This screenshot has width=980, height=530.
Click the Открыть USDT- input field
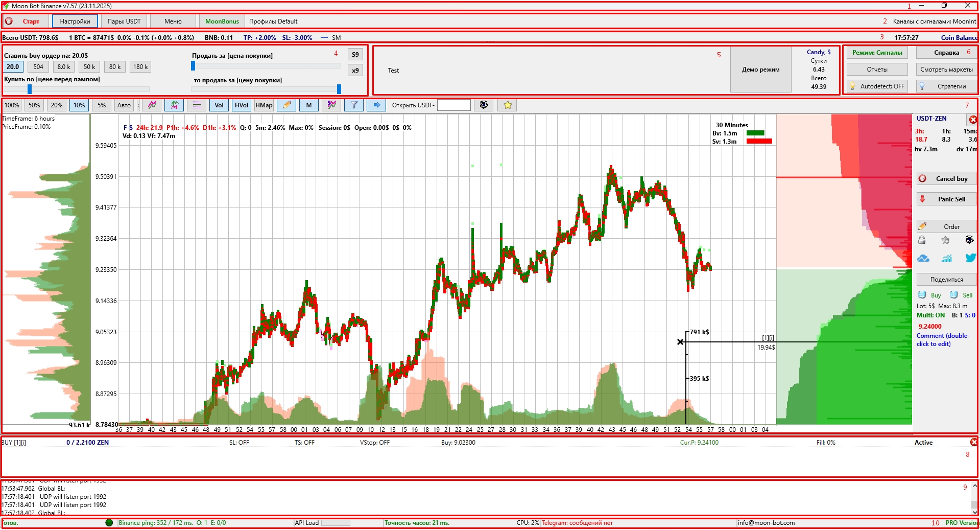coord(453,105)
